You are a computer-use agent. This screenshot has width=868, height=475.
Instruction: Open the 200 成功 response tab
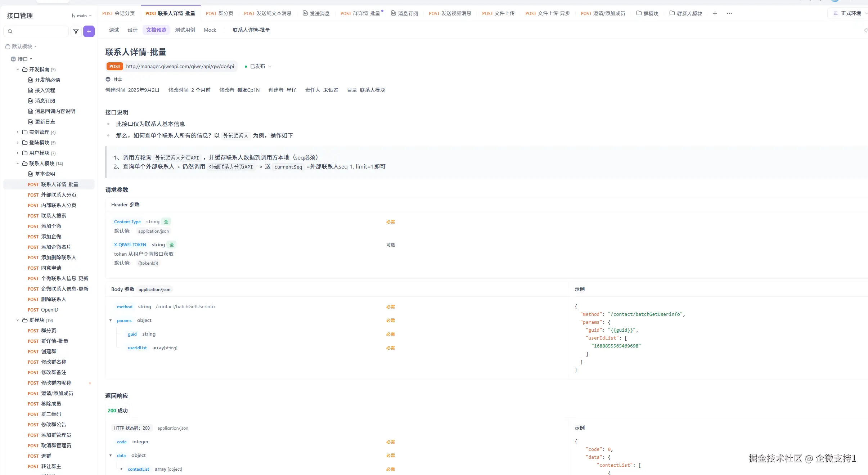[118, 411]
